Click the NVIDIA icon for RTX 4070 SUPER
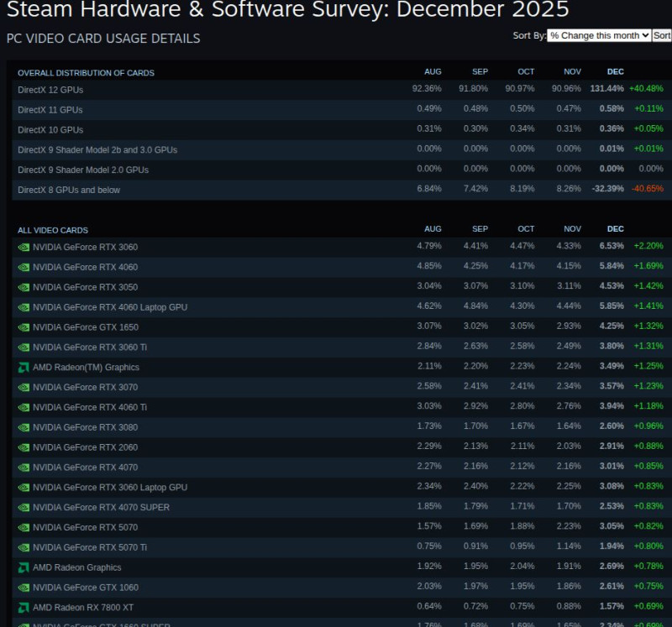672x627 pixels. coord(24,508)
